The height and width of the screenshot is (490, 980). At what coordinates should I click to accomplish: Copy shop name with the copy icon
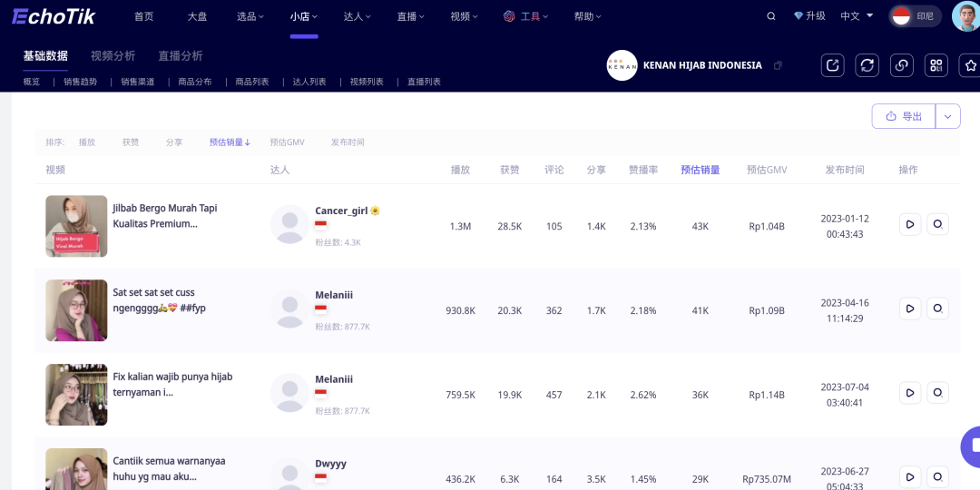(x=778, y=65)
